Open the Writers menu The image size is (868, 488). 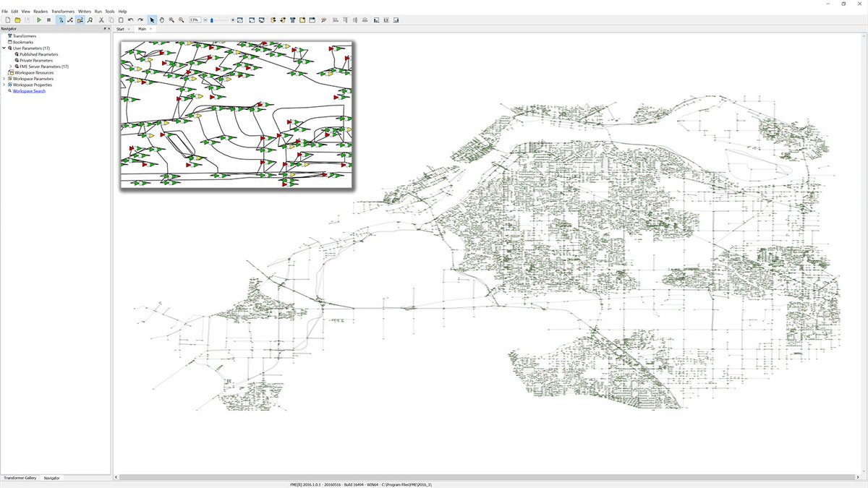(85, 12)
